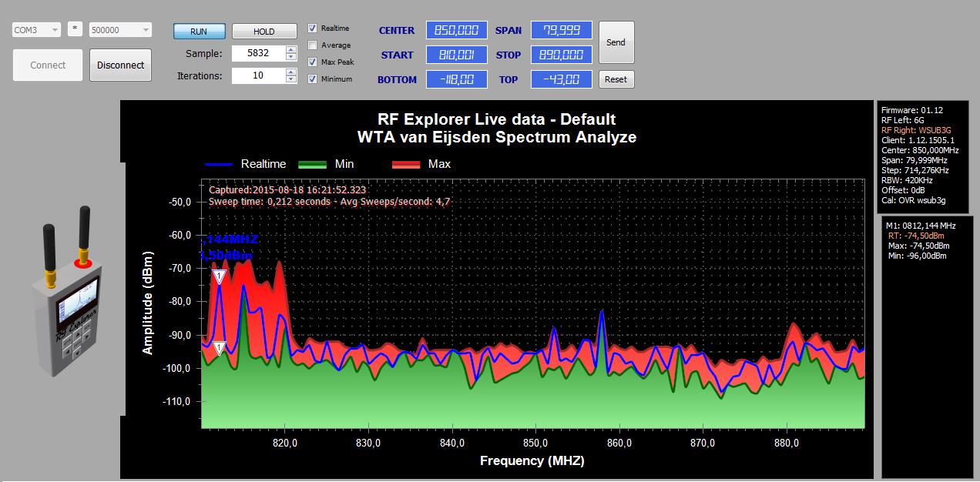Viewport: 980px width, 482px height.
Task: Click the 'Sweep time' statistics line
Action: click(x=329, y=202)
